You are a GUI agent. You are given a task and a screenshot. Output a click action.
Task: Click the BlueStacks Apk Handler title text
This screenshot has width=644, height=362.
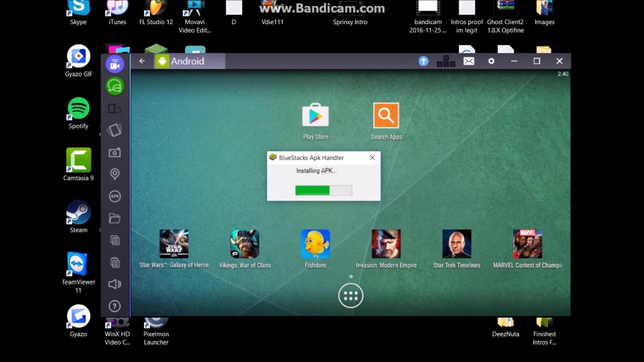point(311,157)
